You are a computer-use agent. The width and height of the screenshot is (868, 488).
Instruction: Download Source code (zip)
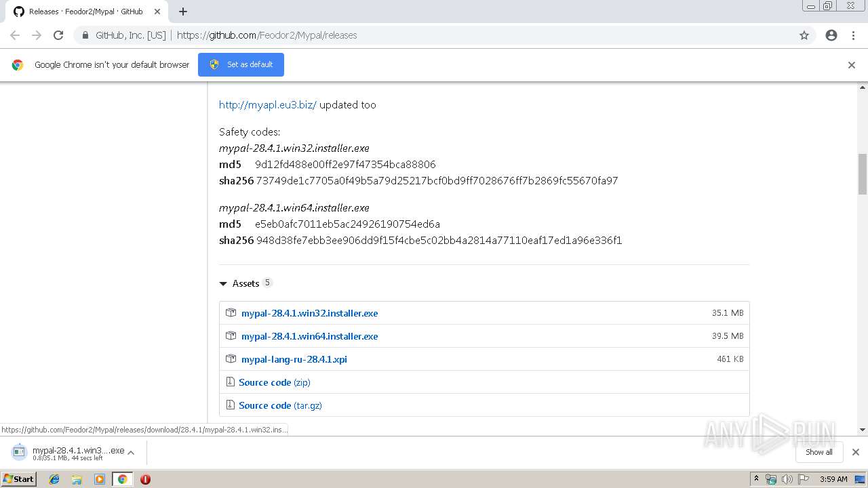tap(275, 382)
